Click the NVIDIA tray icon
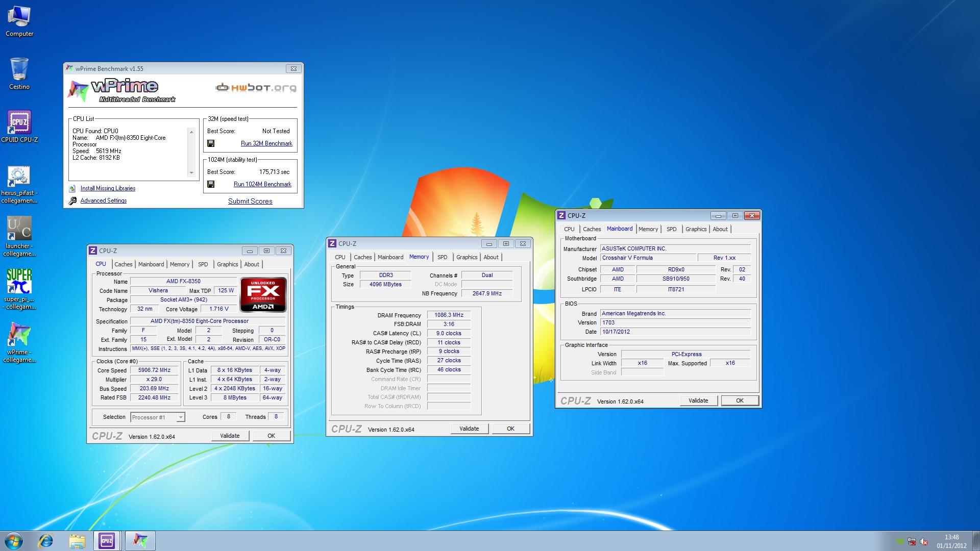Viewport: 980px width, 551px height. click(x=899, y=542)
